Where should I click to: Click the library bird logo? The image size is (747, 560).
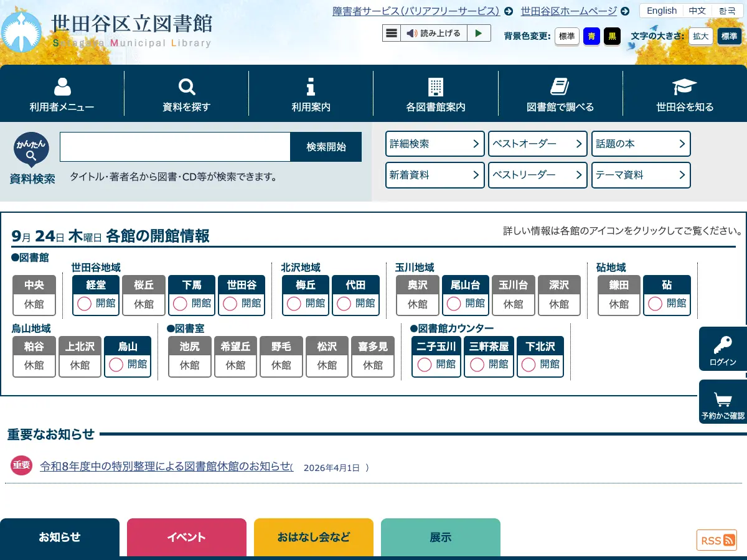(21, 31)
